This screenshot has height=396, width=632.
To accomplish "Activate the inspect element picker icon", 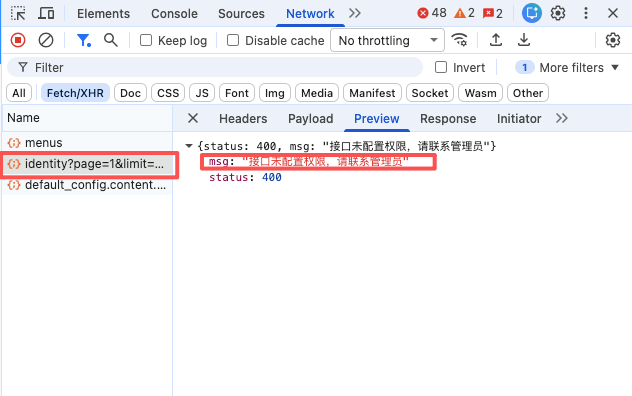I will coord(18,13).
